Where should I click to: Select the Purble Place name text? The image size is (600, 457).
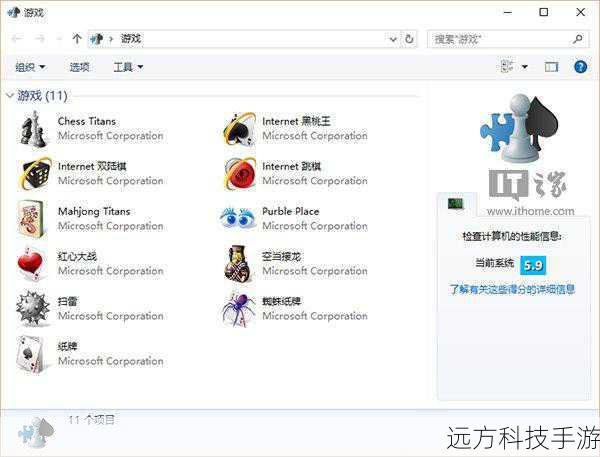[x=290, y=211]
